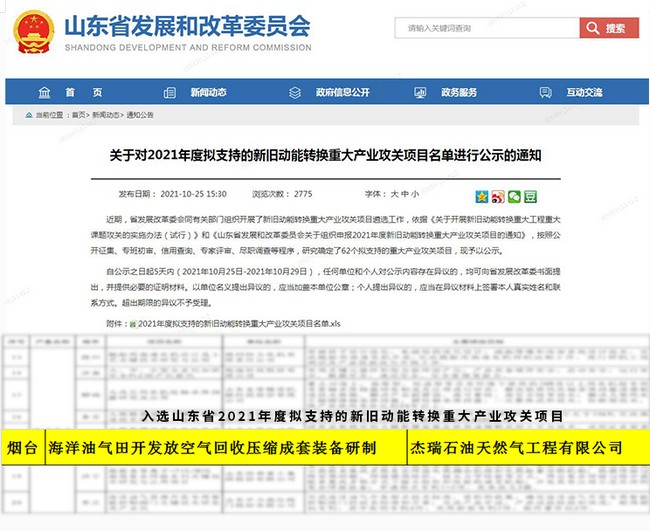Go to 通知公告 in the breadcrumb

point(140,115)
